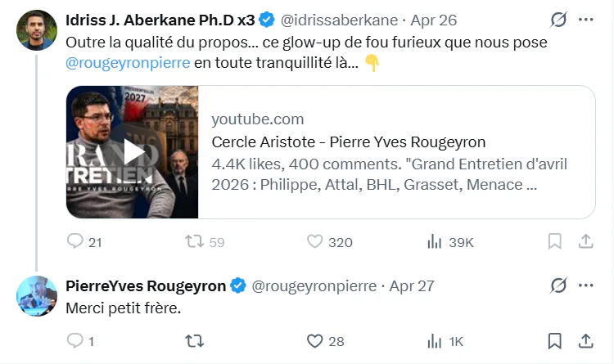Open more options on Aberkane's tweet
Image resolution: width=614 pixels, height=364 pixels.
point(586,20)
